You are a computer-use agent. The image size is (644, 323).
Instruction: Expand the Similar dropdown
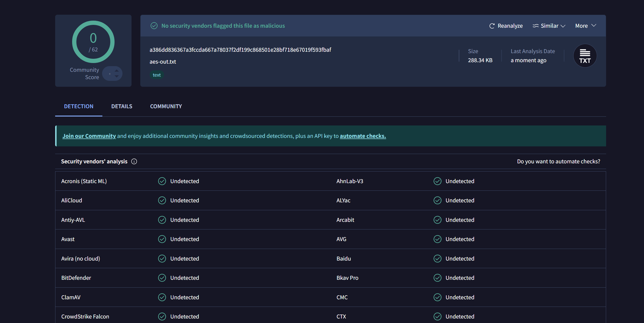(563, 26)
